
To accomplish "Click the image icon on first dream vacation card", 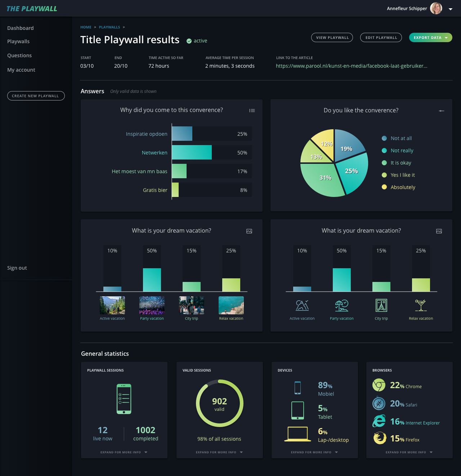I will tap(249, 231).
